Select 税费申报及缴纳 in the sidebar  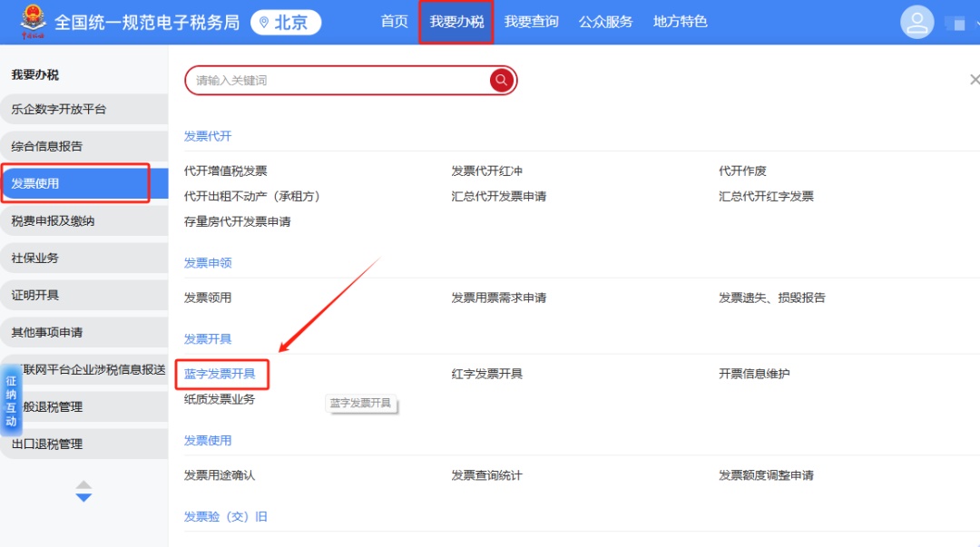pos(54,220)
